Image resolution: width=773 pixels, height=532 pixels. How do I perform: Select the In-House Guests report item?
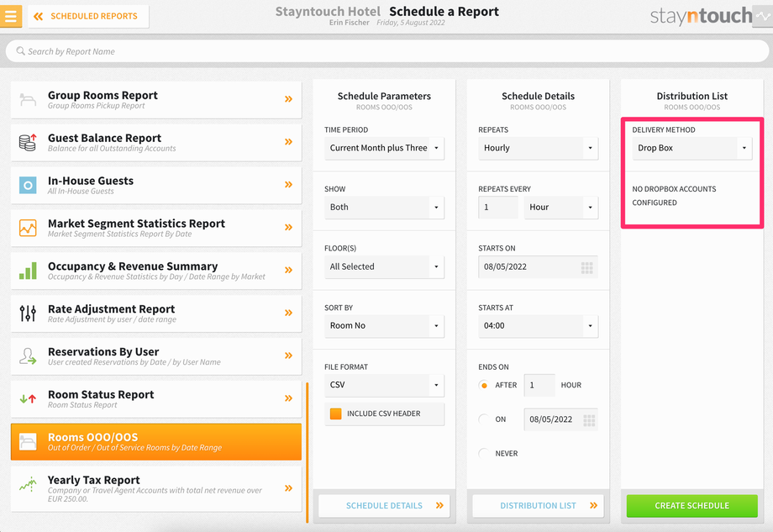(155, 186)
